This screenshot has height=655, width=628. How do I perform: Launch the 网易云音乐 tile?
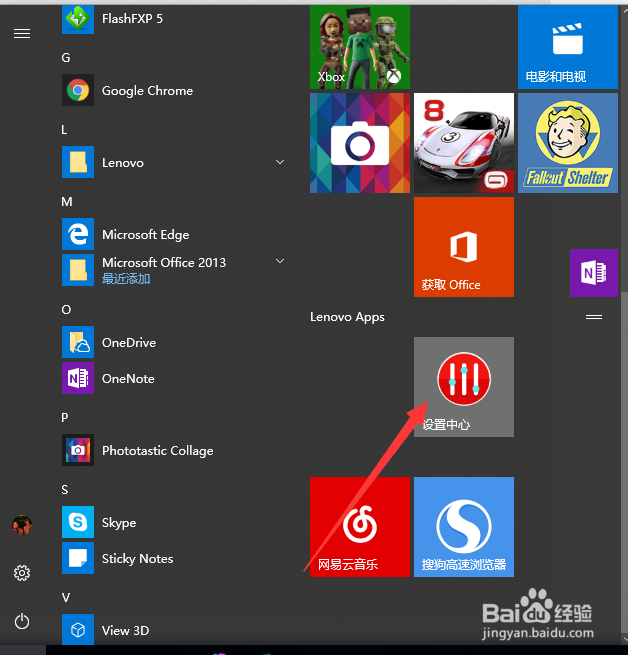click(x=360, y=527)
